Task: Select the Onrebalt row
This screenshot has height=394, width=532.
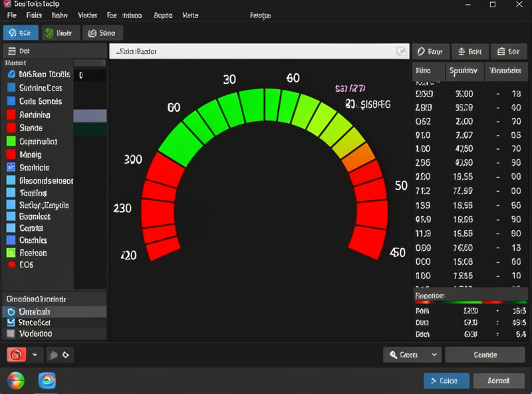Action: (x=55, y=311)
